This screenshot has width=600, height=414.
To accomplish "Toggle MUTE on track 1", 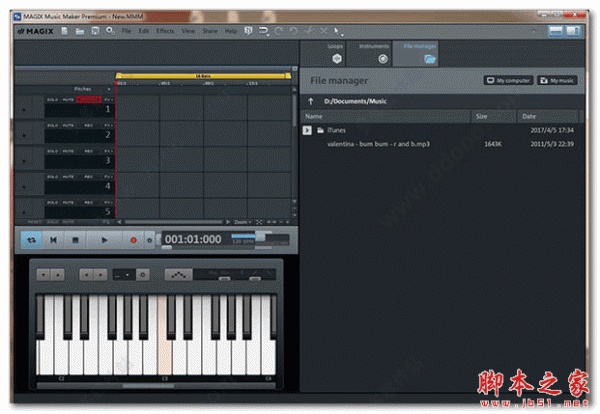I will [x=68, y=100].
